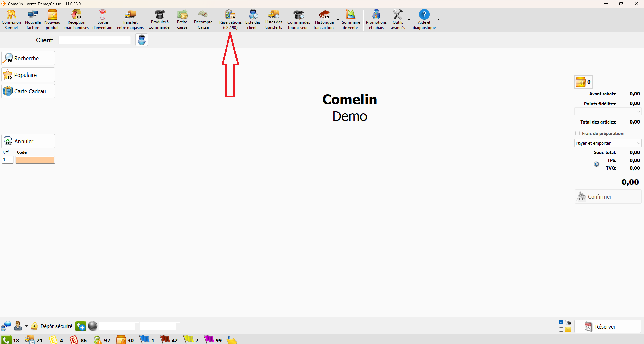
Task: Toggle Frais de préparation checkbox
Action: coord(577,133)
